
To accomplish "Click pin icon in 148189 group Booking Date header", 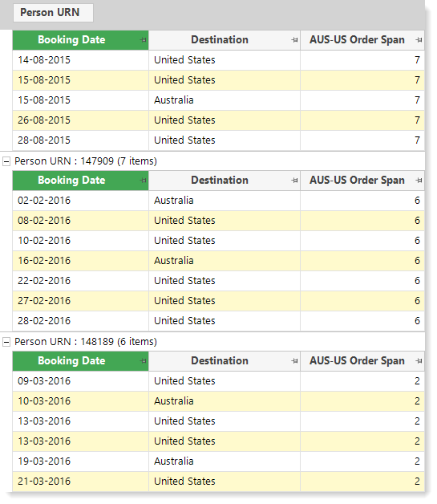I will pos(144,361).
